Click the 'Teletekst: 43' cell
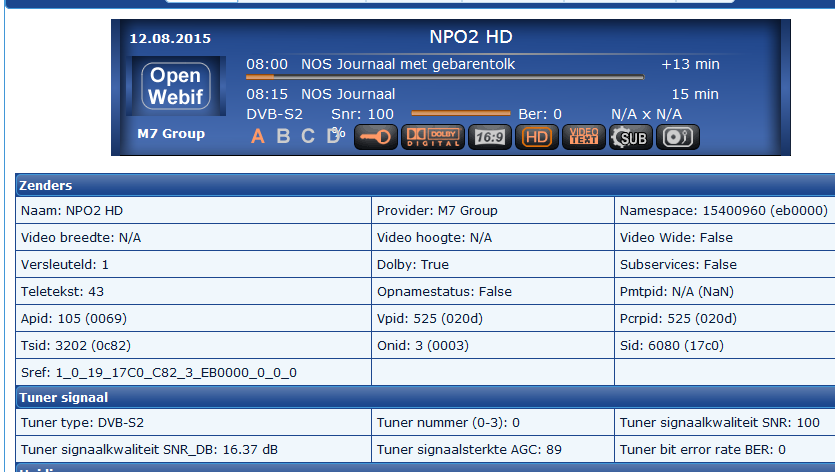This screenshot has height=472, width=835. pos(193,291)
